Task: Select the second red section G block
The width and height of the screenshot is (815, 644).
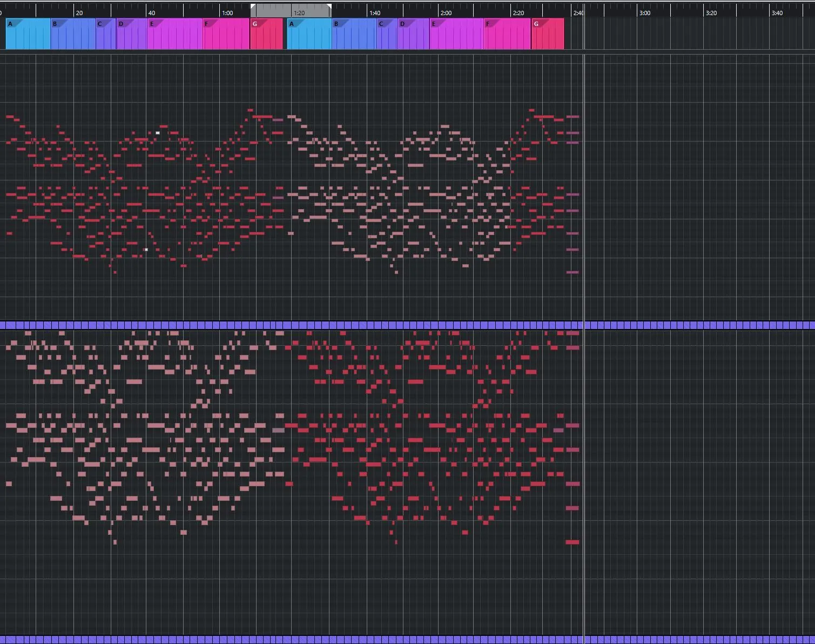Action: (548, 34)
